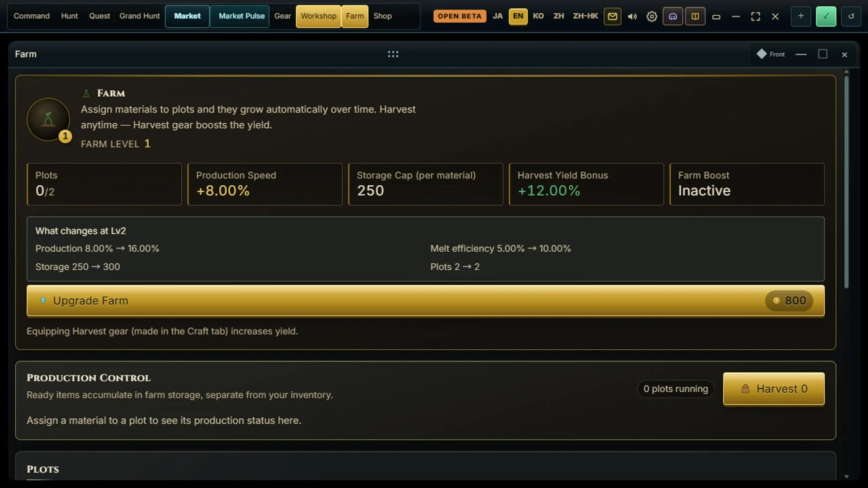Mute sound with the speaker icon
868x488 pixels.
pyautogui.click(x=632, y=16)
